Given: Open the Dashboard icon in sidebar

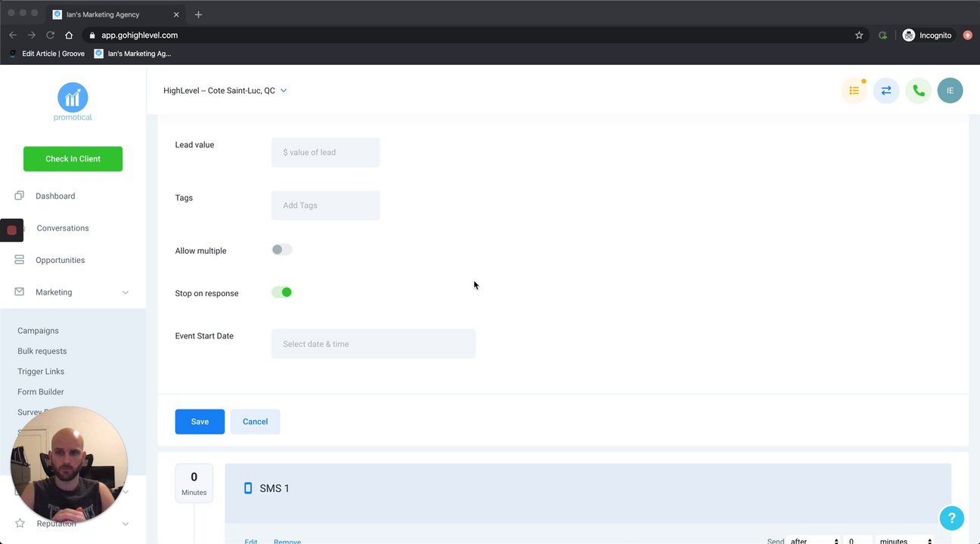Looking at the screenshot, I should pos(20,196).
